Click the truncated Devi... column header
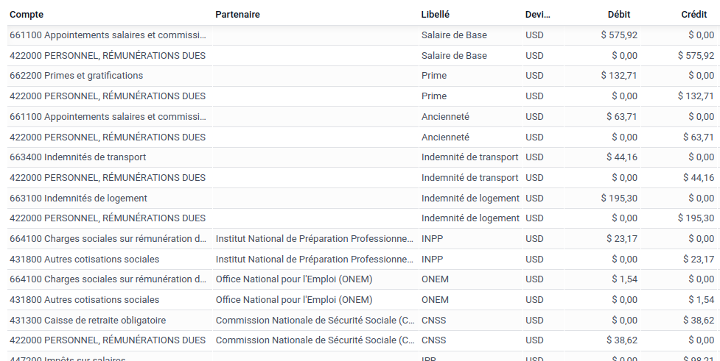720x361 pixels. point(538,15)
